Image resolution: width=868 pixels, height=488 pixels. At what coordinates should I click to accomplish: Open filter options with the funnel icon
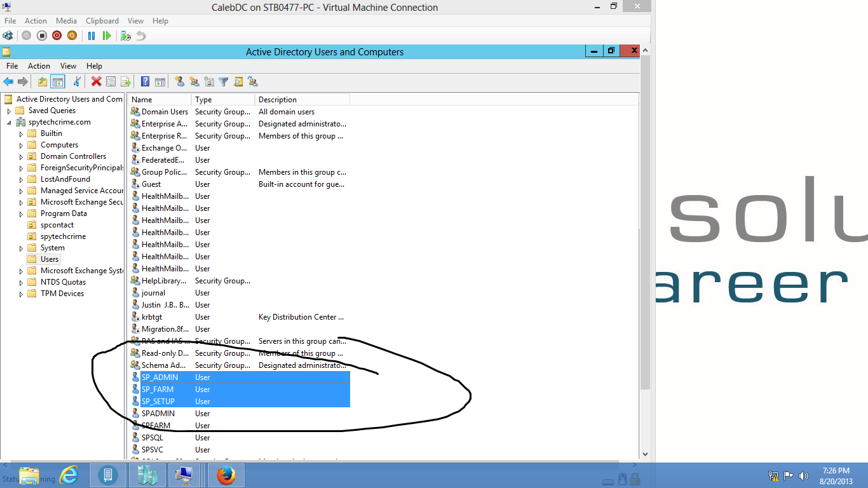pyautogui.click(x=224, y=81)
